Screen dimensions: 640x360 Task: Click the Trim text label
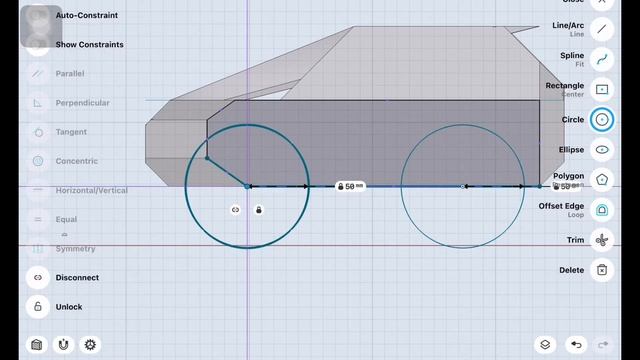(575, 240)
